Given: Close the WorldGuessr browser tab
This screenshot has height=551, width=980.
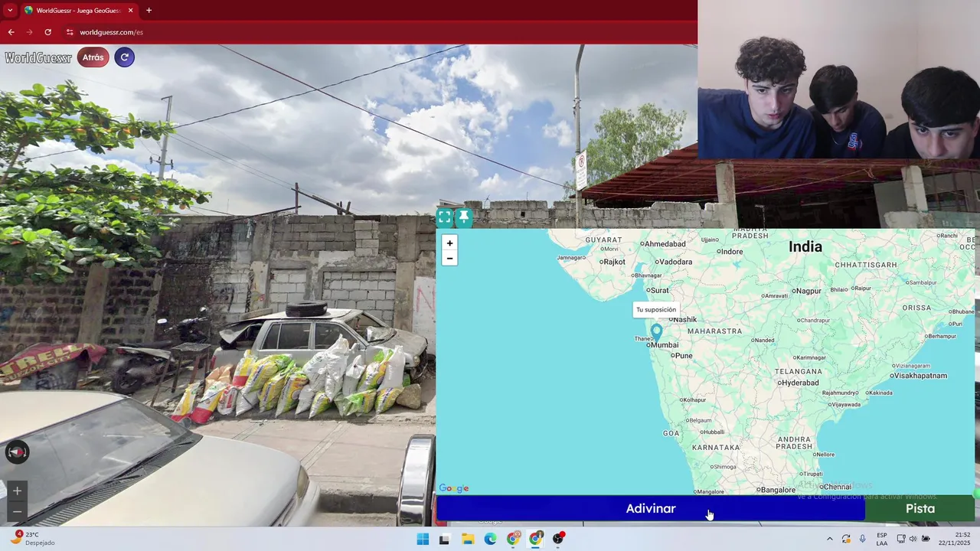Looking at the screenshot, I should pos(130,10).
